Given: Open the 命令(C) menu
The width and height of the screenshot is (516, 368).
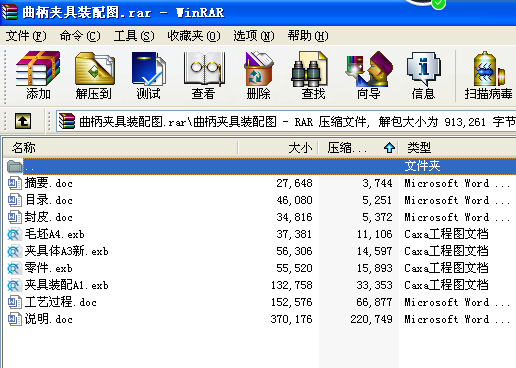Looking at the screenshot, I should [80, 36].
